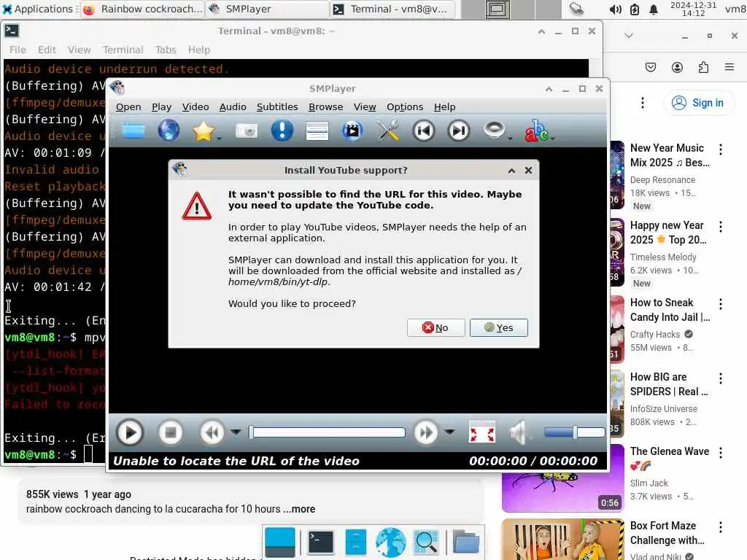Open playlist icon in SMPlayer toolbar
Image resolution: width=747 pixels, height=560 pixels.
point(317,131)
